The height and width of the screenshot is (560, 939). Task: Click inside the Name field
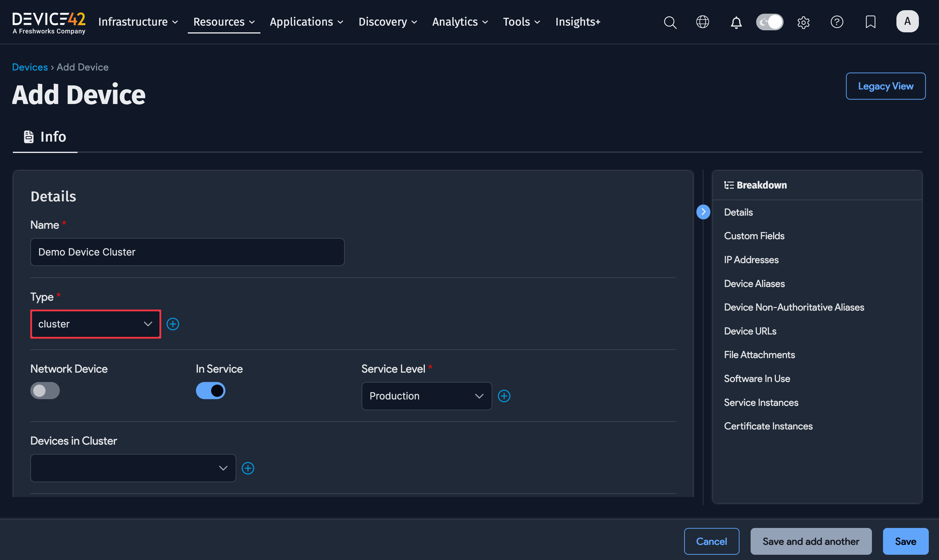[187, 252]
